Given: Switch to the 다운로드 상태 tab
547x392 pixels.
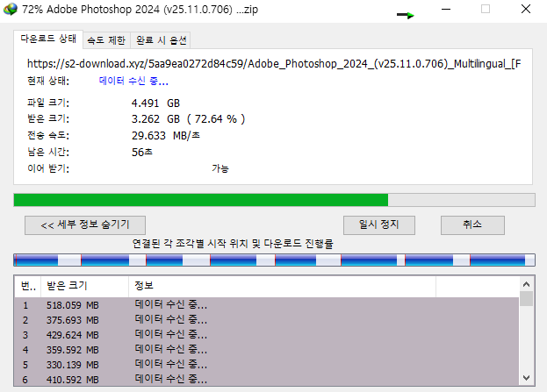Looking at the screenshot, I should [x=48, y=39].
